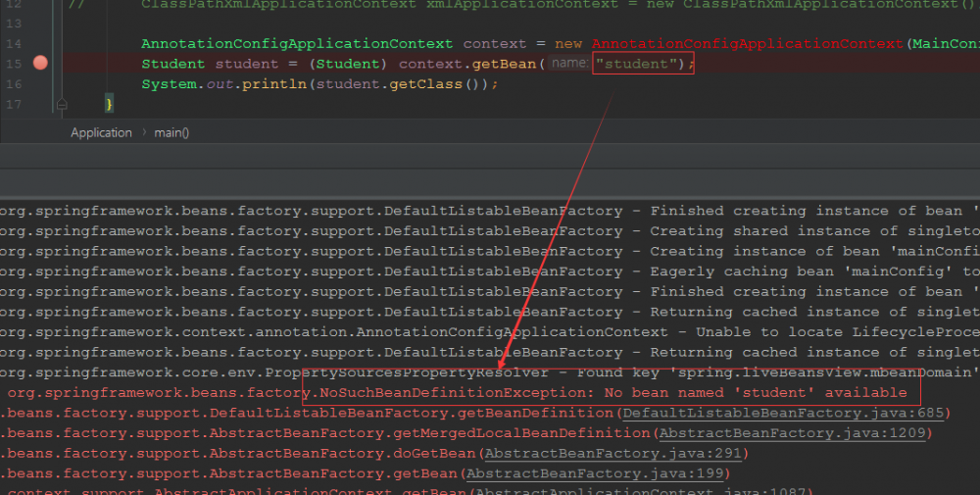The image size is (980, 495).
Task: Click line number 13 in the gutter
Action: [14, 24]
